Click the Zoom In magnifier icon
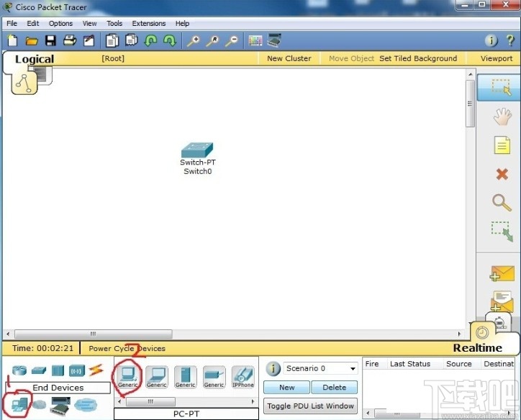 point(193,41)
